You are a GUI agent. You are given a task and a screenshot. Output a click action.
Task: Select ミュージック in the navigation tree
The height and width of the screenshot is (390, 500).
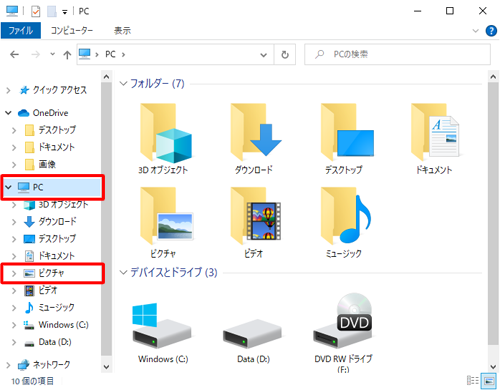(x=56, y=307)
